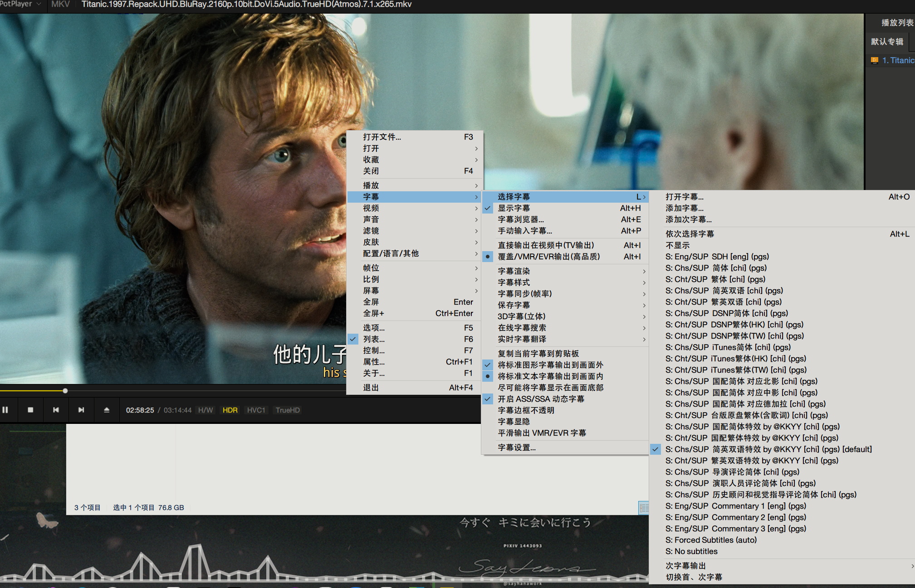Stop playback with the stop button
Image resolution: width=915 pixels, height=588 pixels.
[x=30, y=410]
